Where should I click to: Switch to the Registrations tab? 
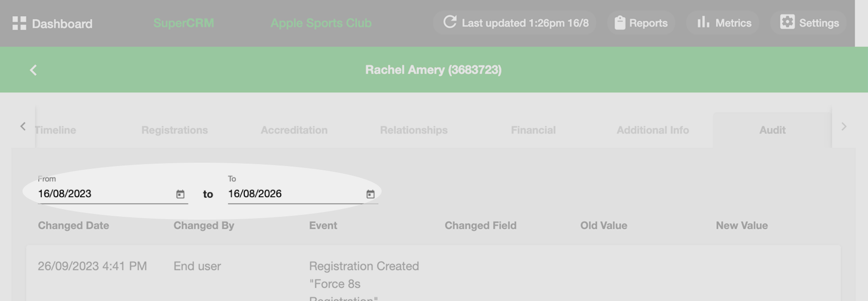(x=175, y=130)
